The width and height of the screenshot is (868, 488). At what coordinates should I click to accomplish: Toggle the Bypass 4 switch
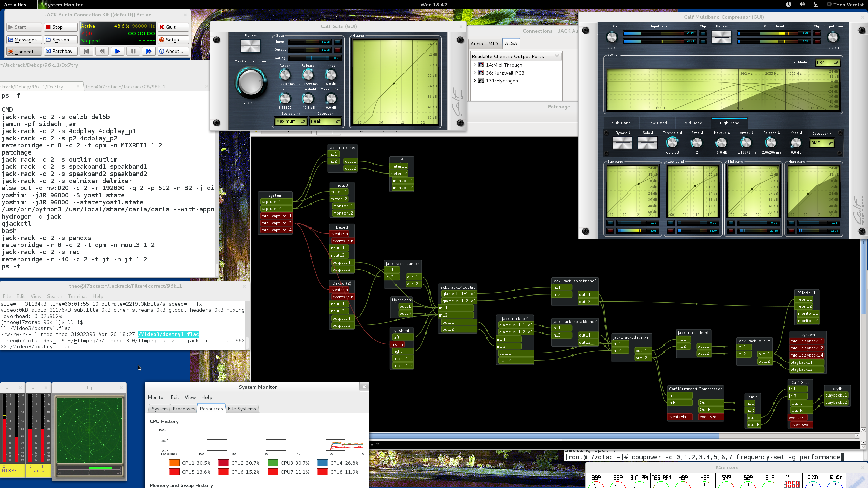click(623, 143)
